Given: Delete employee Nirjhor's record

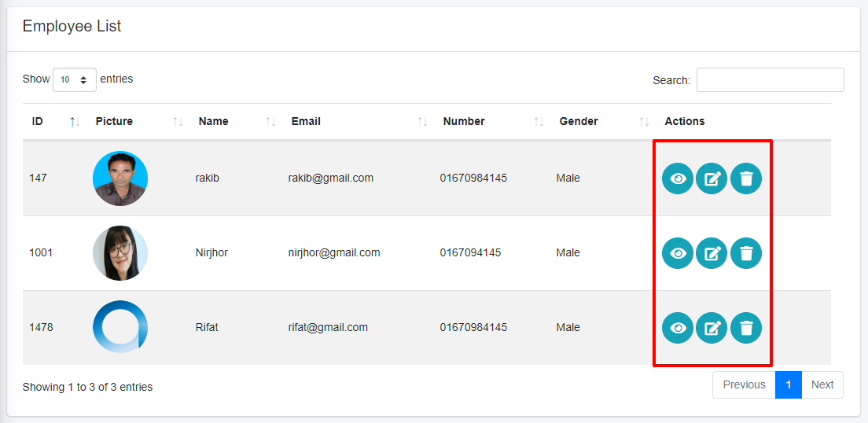Looking at the screenshot, I should 746,253.
